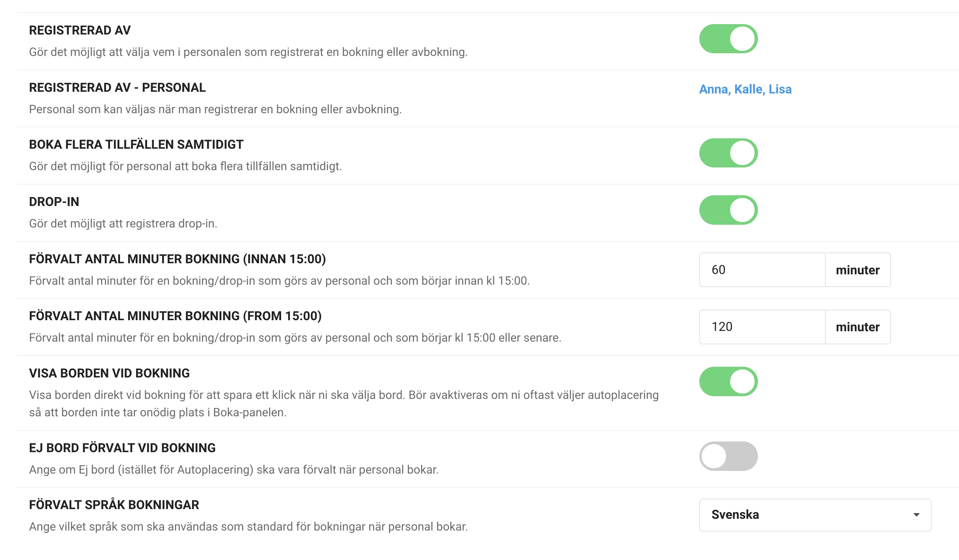Click the 120 minutes input field
This screenshot has width=959, height=560.
[x=762, y=327]
